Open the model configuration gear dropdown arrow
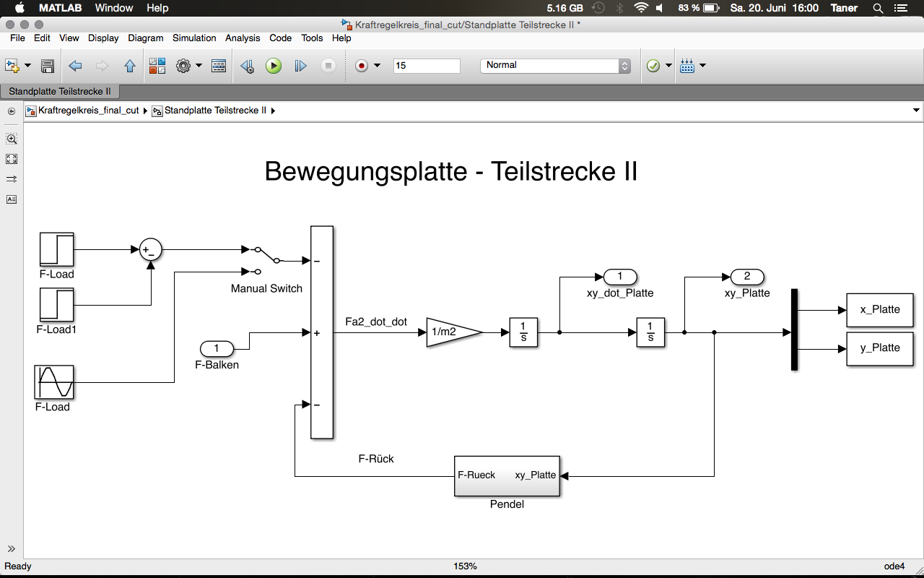This screenshot has height=578, width=924. coord(199,66)
